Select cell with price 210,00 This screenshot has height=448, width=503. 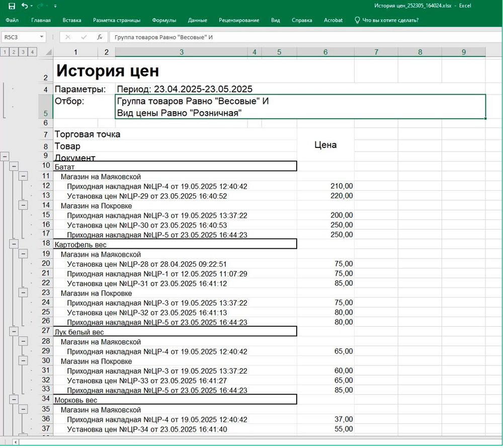point(325,186)
